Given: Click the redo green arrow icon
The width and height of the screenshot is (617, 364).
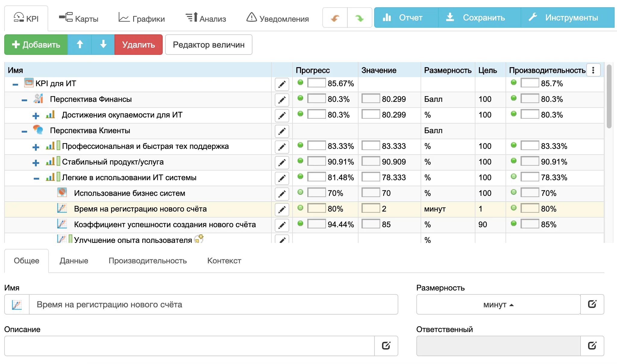Looking at the screenshot, I should (x=359, y=18).
